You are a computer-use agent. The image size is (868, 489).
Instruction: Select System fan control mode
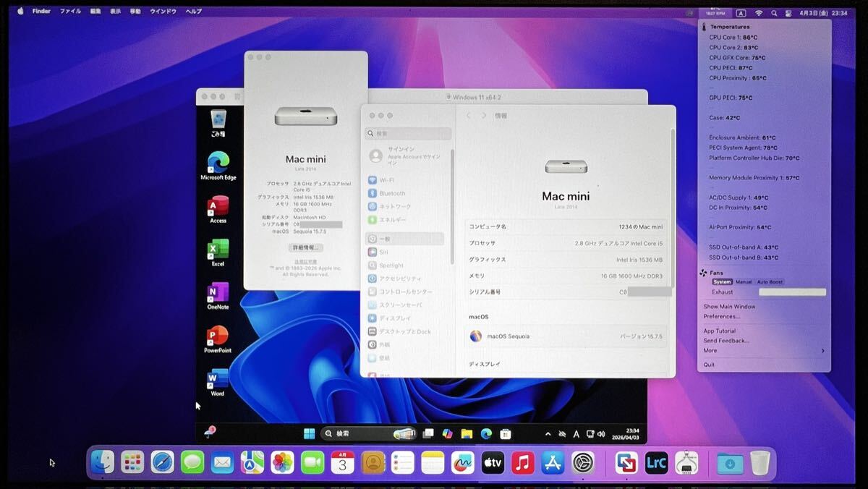pos(722,282)
